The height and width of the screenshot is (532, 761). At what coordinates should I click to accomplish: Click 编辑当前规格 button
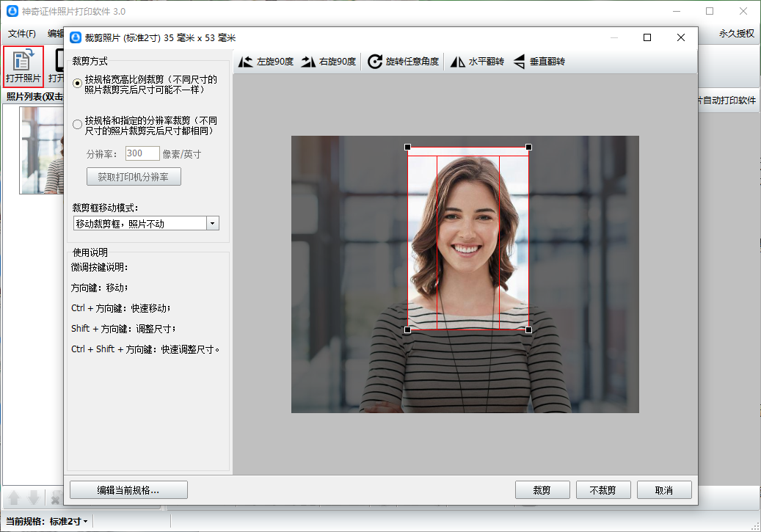point(128,490)
